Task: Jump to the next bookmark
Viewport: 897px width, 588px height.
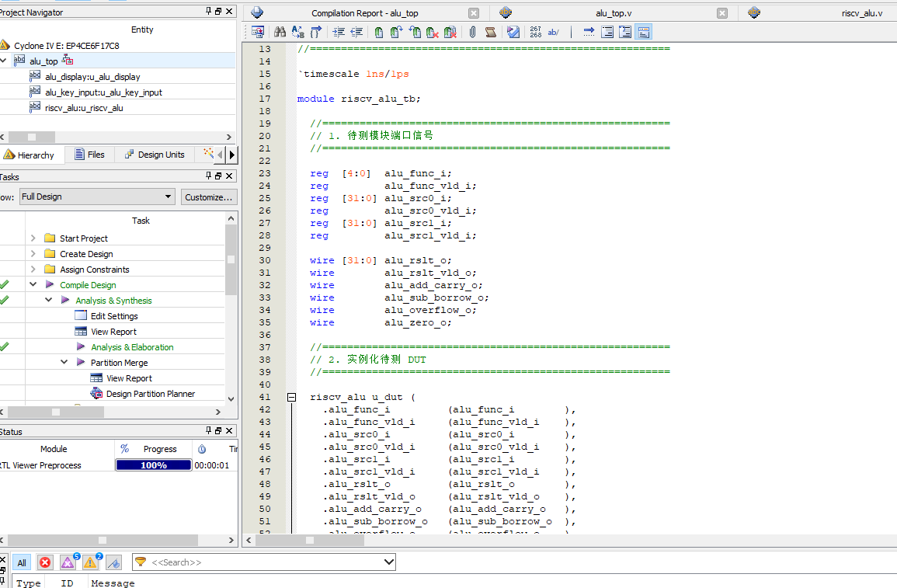Action: click(396, 32)
